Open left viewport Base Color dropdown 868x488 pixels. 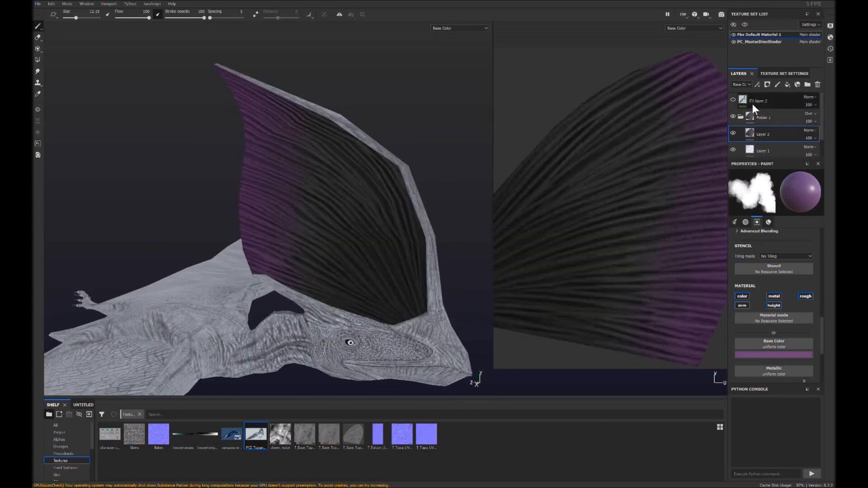tap(460, 28)
